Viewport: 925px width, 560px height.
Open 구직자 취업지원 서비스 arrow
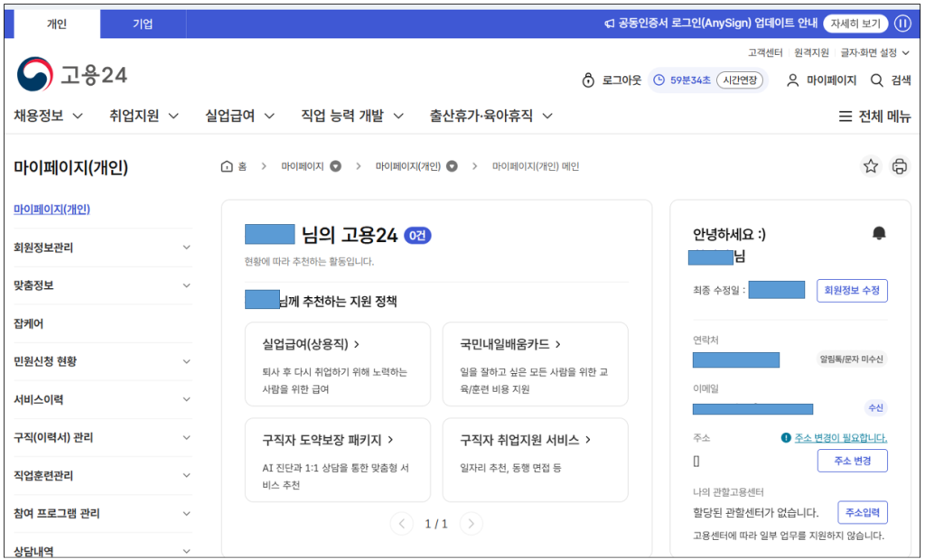[x=587, y=440]
